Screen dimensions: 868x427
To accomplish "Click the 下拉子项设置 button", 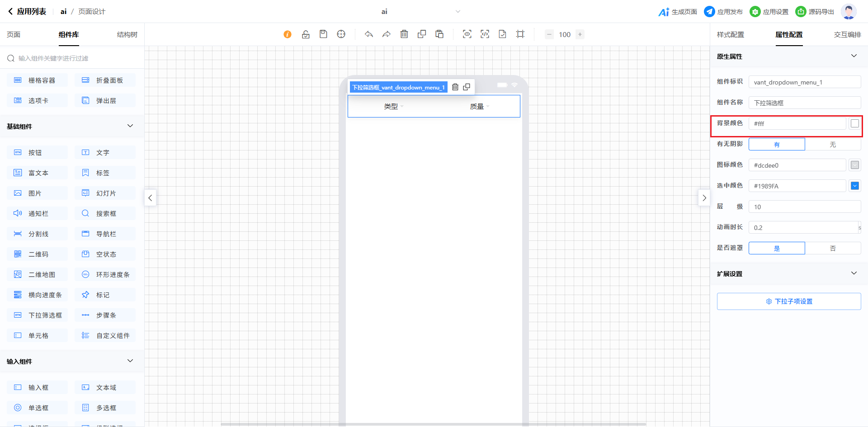I will pyautogui.click(x=789, y=301).
